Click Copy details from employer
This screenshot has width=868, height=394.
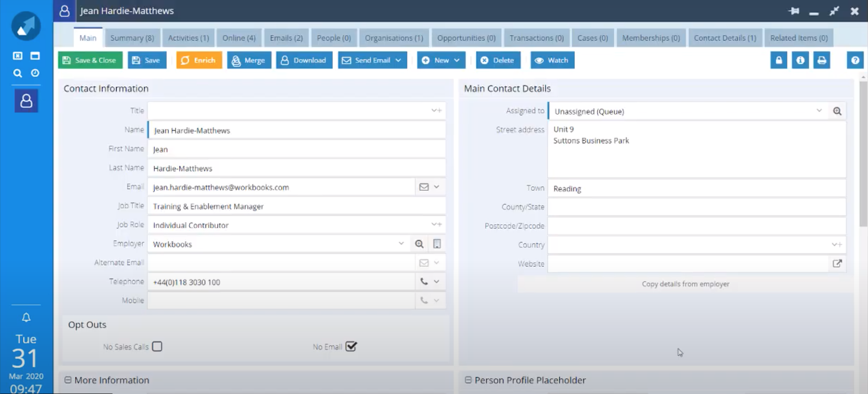685,284
